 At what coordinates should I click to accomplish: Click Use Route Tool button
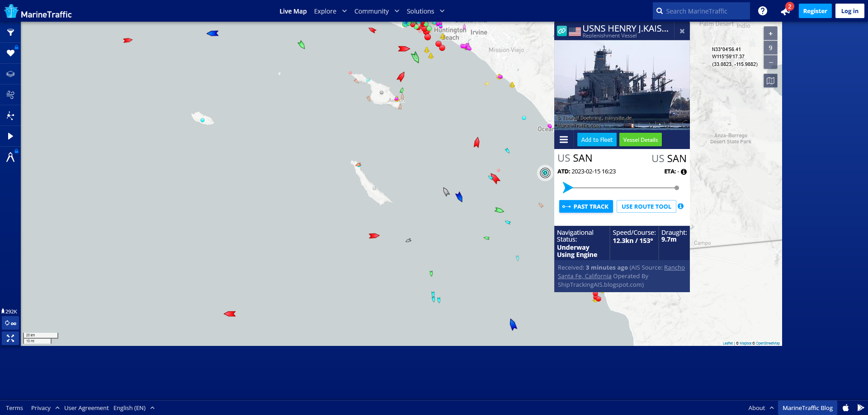coord(646,206)
